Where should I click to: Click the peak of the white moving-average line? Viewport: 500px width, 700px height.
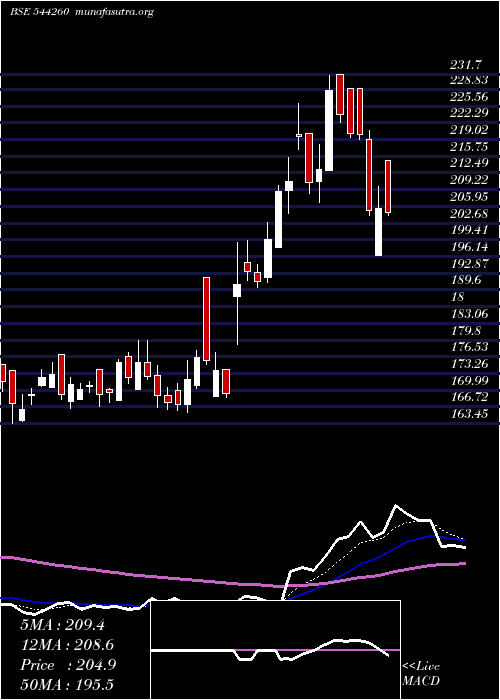(x=396, y=506)
